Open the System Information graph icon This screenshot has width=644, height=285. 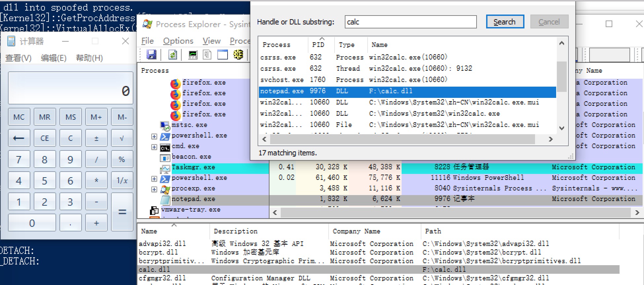(x=193, y=55)
